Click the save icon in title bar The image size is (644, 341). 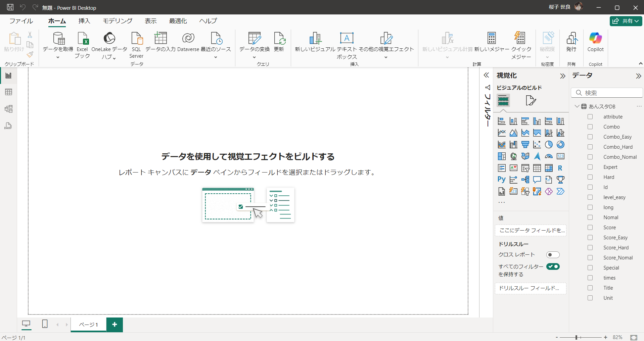(x=10, y=7)
